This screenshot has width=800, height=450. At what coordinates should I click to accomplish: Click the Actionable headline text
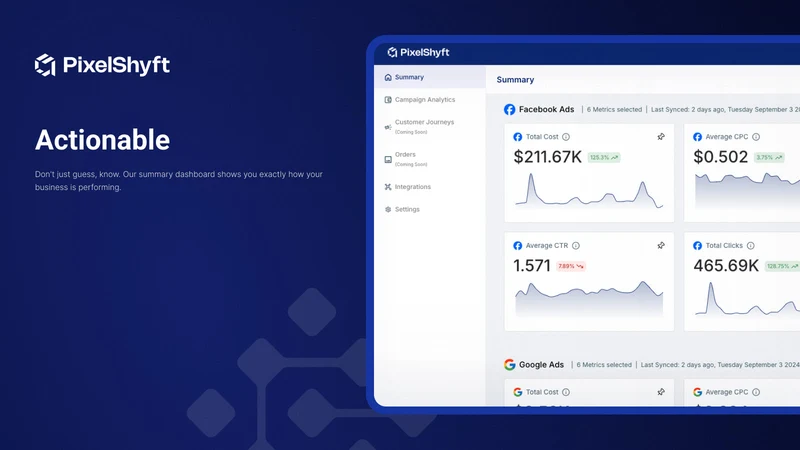coord(102,140)
